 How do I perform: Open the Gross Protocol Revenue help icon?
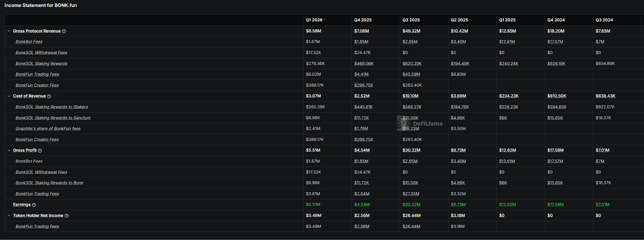tap(64, 31)
